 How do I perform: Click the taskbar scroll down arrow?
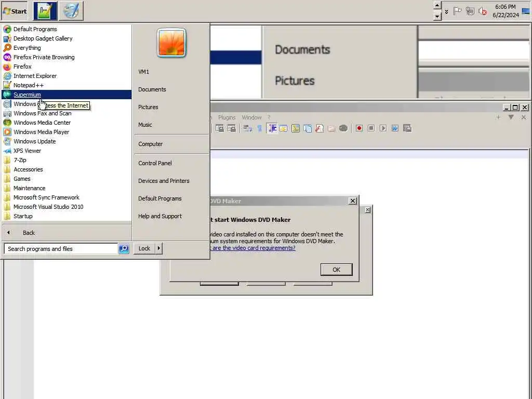click(437, 16)
